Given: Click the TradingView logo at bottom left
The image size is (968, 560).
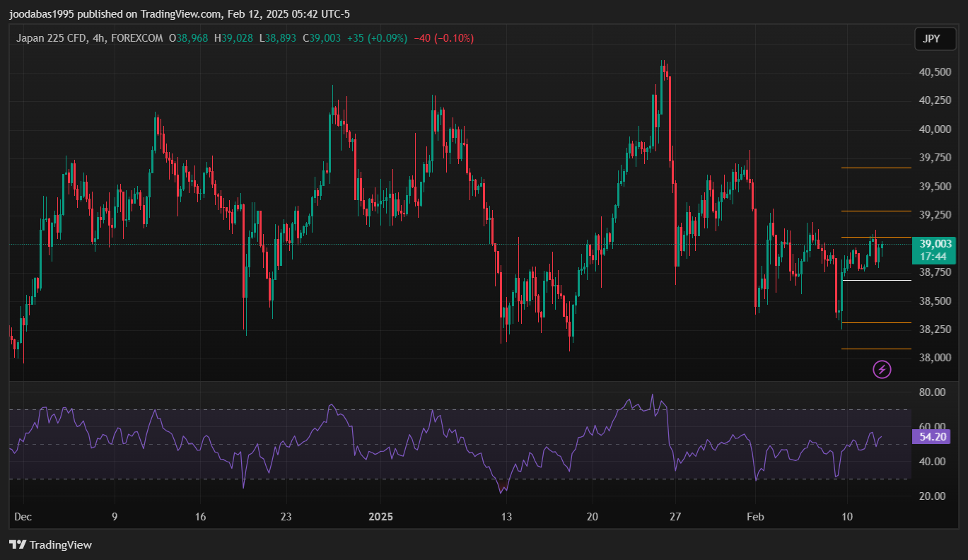Looking at the screenshot, I should coord(50,544).
